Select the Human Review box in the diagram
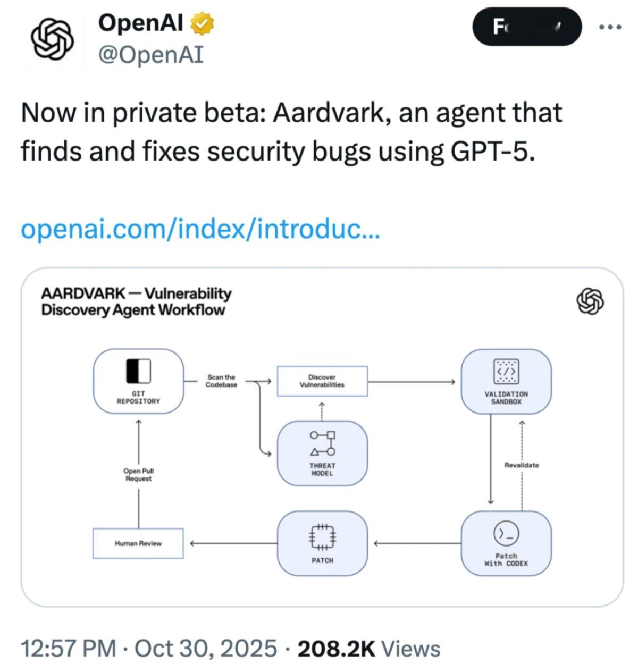The width and height of the screenshot is (638, 672). (138, 543)
